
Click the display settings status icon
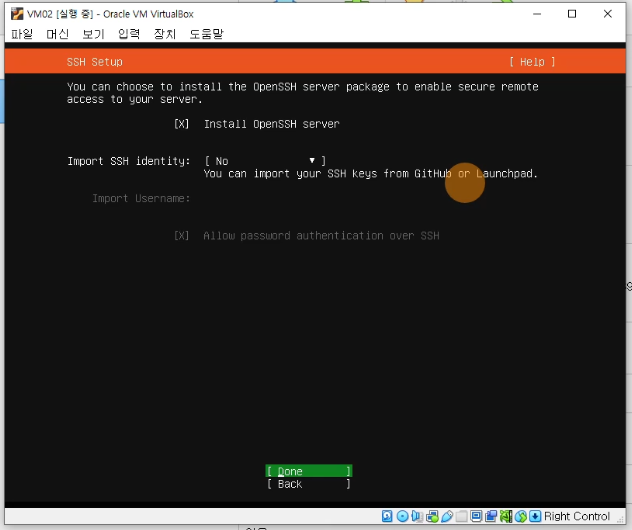click(476, 516)
